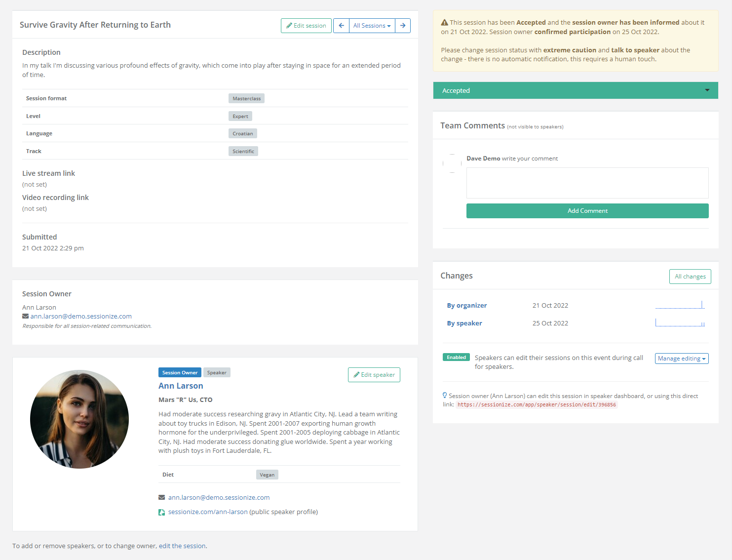This screenshot has width=732, height=560.
Task: Click the public speaker profile icon
Action: point(161,512)
